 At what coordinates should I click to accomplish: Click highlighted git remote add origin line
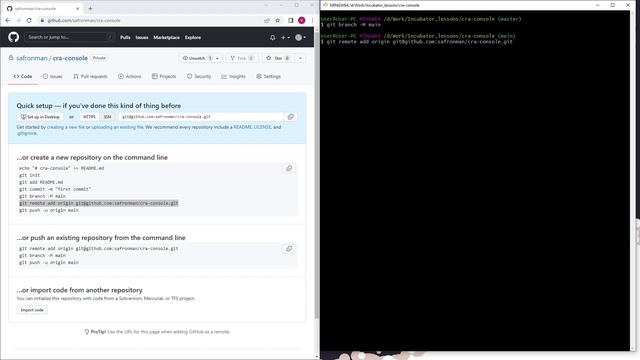pos(99,203)
